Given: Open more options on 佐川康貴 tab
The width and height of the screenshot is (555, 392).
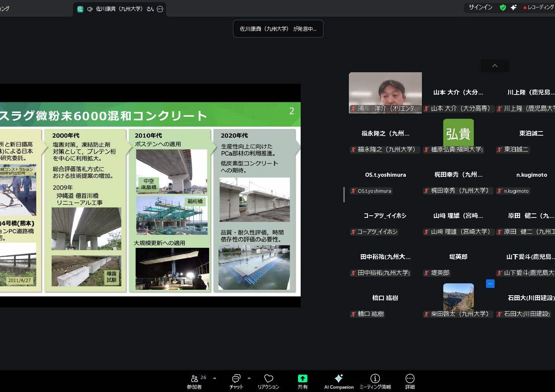Looking at the screenshot, I should coord(160,9).
